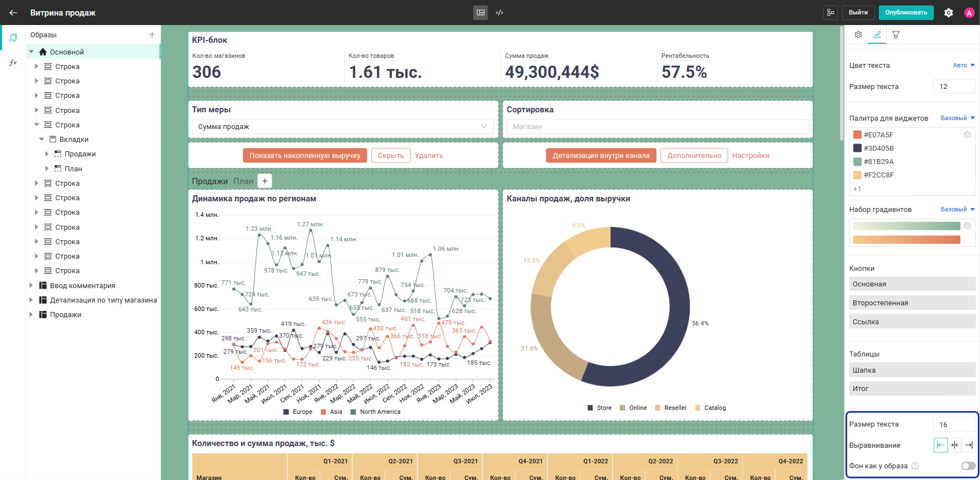Open the fx formulas sidebar icon
The height and width of the screenshot is (480, 980).
pos(13,63)
